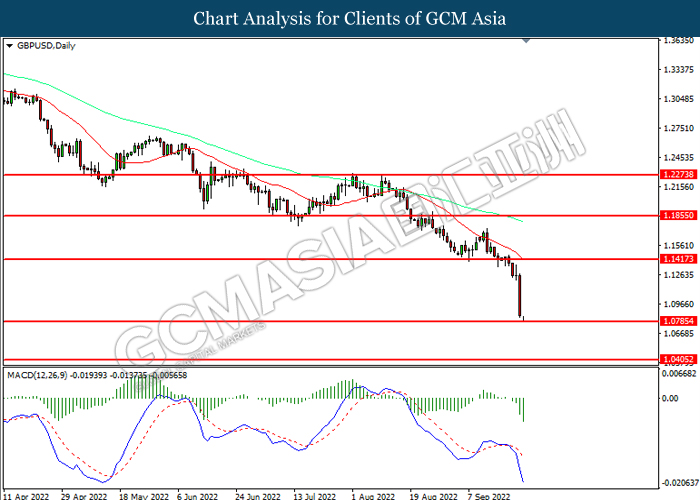Select the 1.14173 price level label
This screenshot has width=700, height=500.
[x=678, y=259]
